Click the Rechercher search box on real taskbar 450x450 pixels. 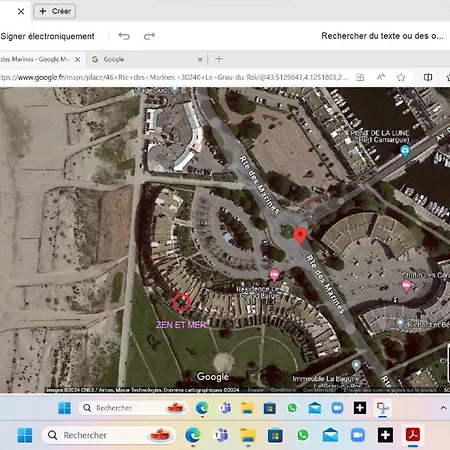pos(109,435)
